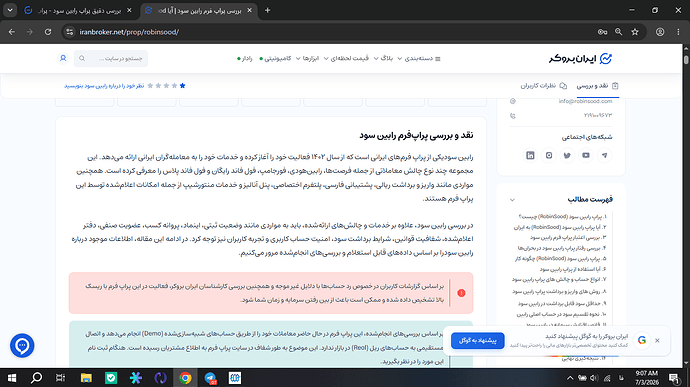Go to contents item 3 بررسی اعتبار
This screenshot has height=387, width=690.
tap(568, 237)
